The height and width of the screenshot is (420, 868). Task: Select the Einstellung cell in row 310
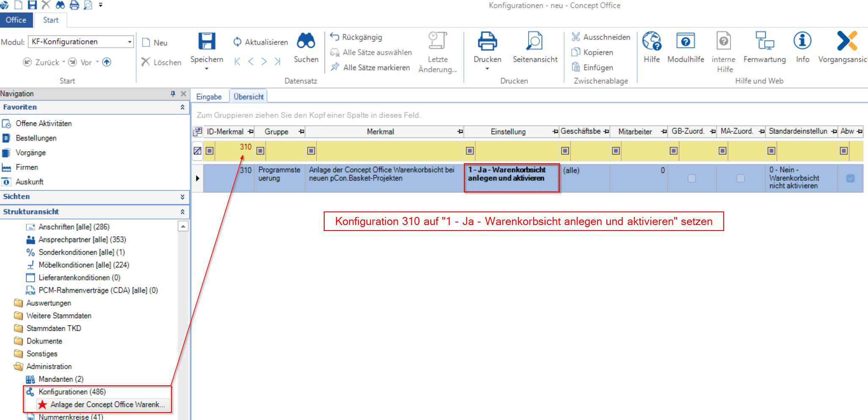tap(512, 178)
